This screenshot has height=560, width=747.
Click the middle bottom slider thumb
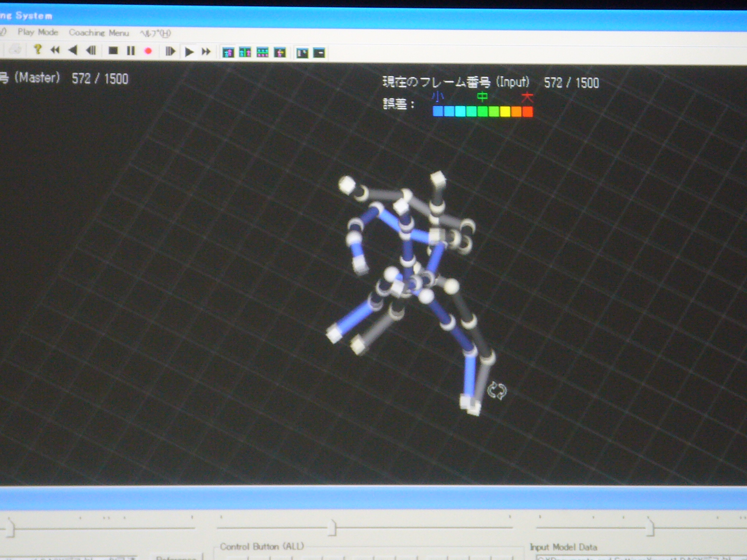(332, 527)
